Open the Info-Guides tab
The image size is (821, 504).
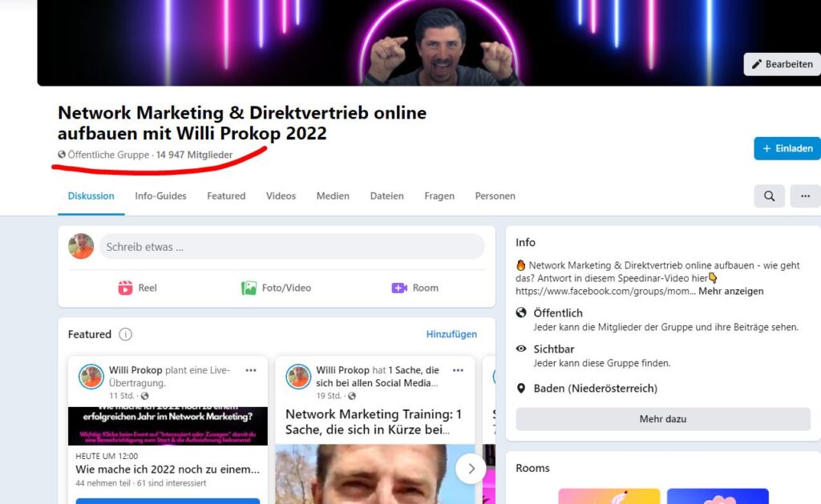(x=160, y=196)
